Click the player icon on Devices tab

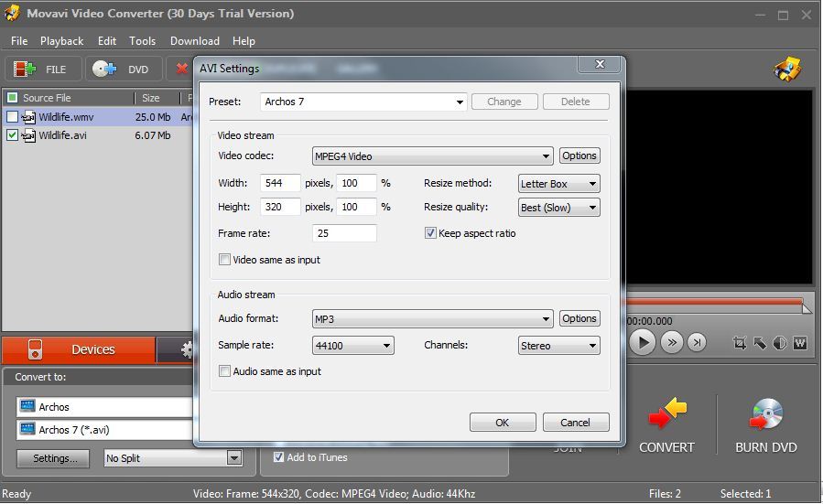pos(35,349)
